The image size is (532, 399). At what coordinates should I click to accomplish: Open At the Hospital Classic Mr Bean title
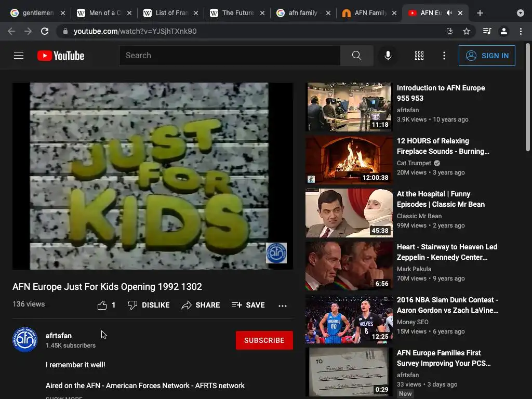click(x=441, y=199)
